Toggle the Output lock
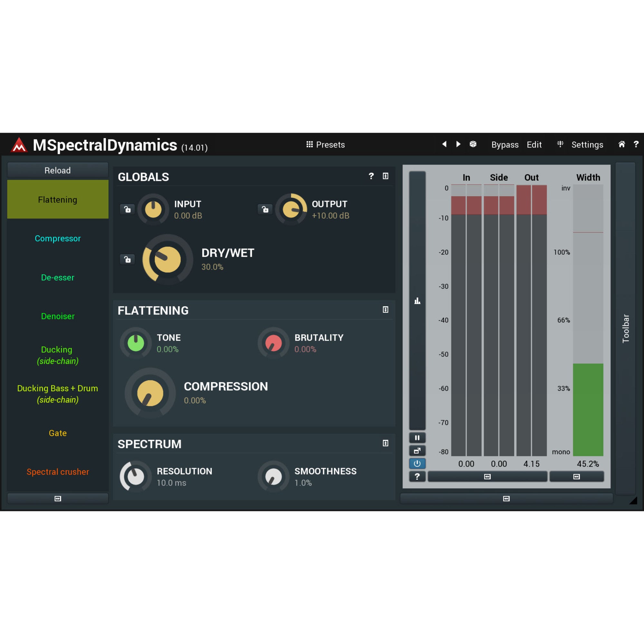 pos(265,209)
